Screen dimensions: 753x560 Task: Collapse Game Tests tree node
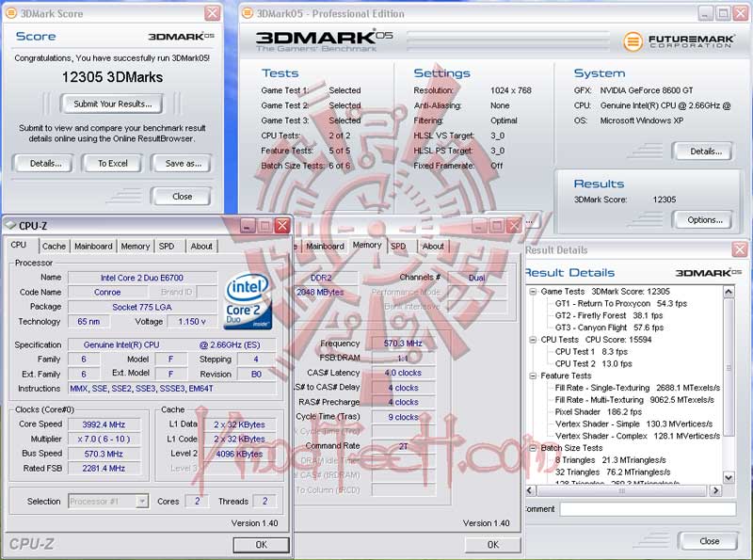pyautogui.click(x=533, y=292)
